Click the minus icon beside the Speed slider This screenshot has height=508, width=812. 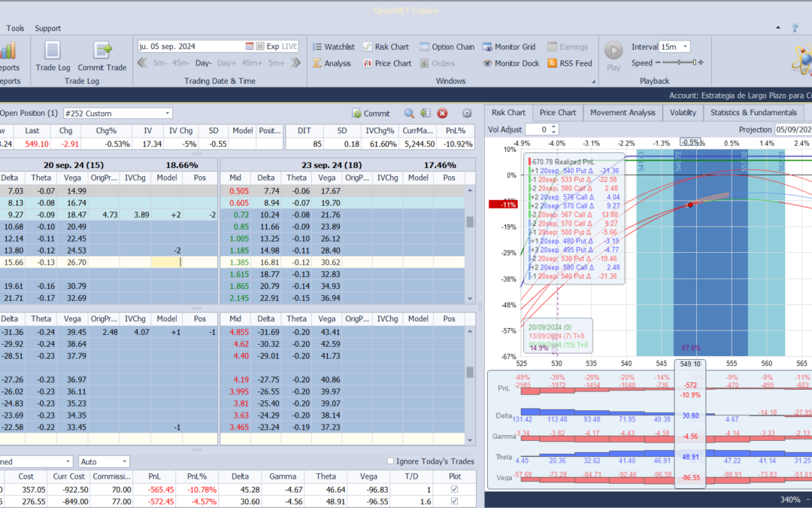coord(658,62)
